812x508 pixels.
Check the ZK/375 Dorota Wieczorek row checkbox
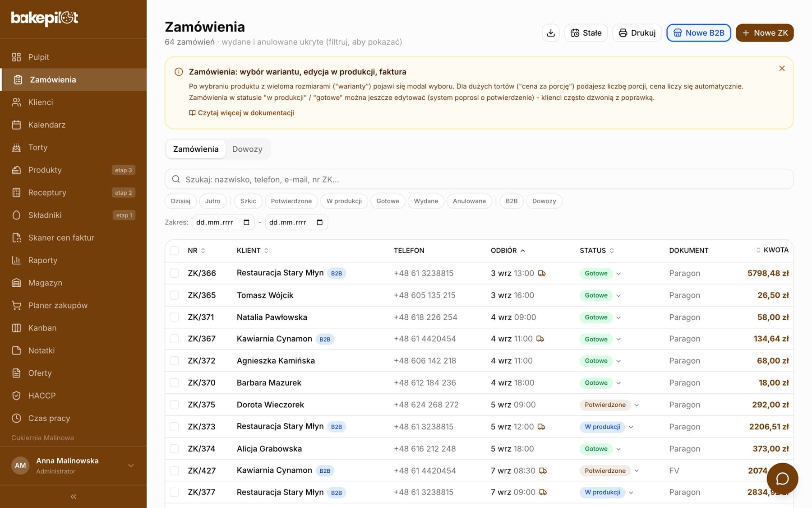click(174, 405)
